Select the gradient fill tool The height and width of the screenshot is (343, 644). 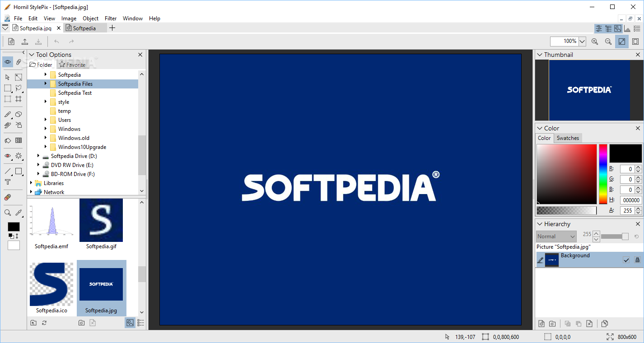click(19, 140)
